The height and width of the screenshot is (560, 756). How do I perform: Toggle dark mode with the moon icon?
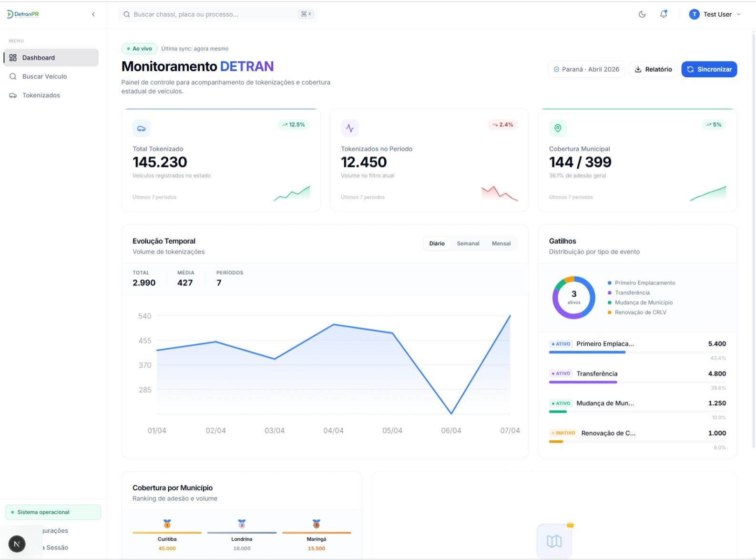[x=642, y=14]
